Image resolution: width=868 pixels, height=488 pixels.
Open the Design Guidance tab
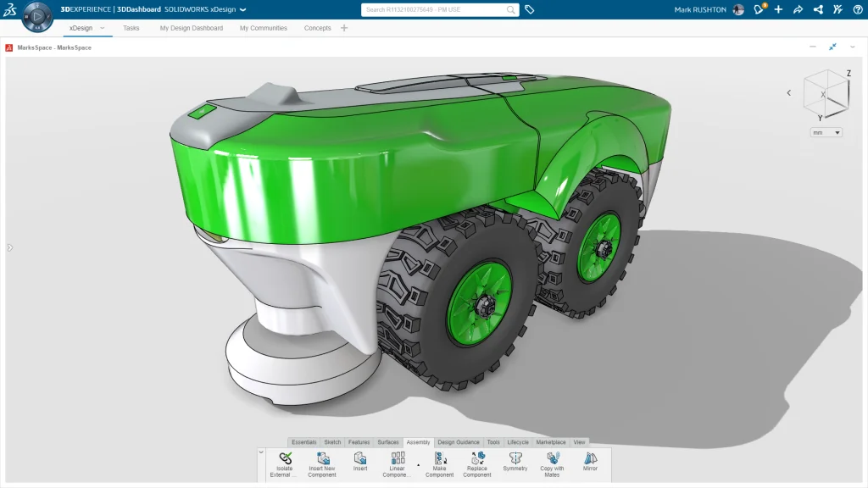click(459, 441)
